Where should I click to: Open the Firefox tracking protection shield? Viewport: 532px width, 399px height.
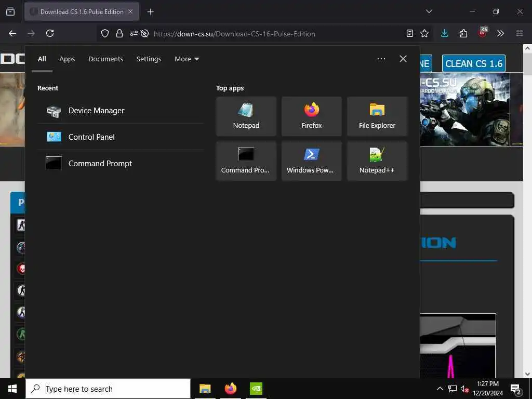coord(105,33)
